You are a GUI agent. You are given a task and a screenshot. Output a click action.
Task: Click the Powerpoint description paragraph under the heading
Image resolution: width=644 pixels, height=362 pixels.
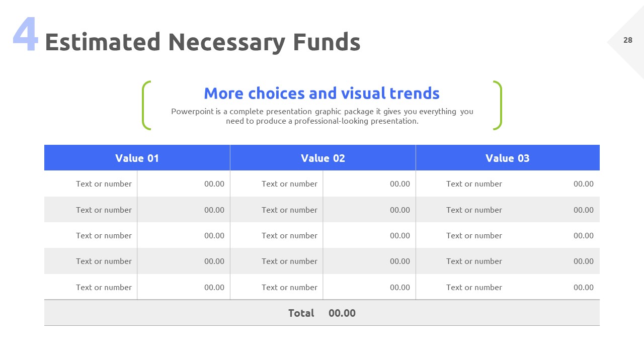click(x=322, y=116)
